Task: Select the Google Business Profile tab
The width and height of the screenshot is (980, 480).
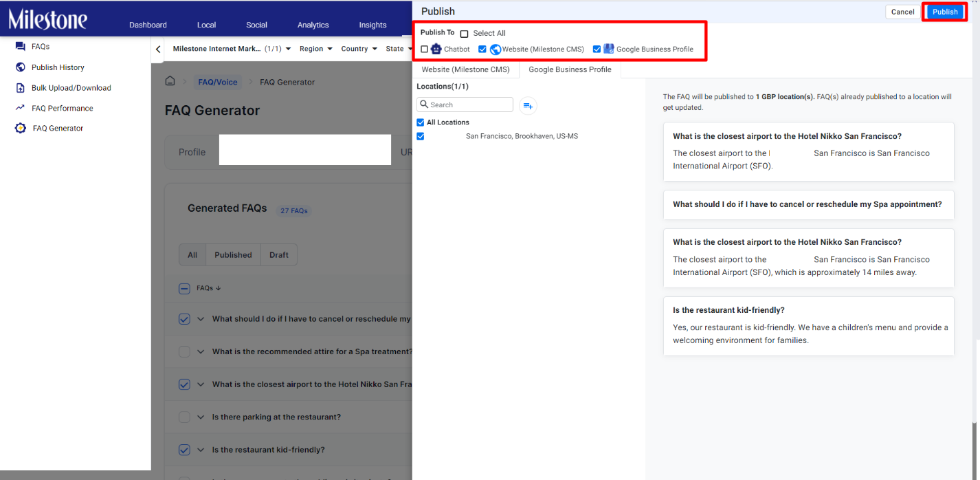Action: pos(570,69)
